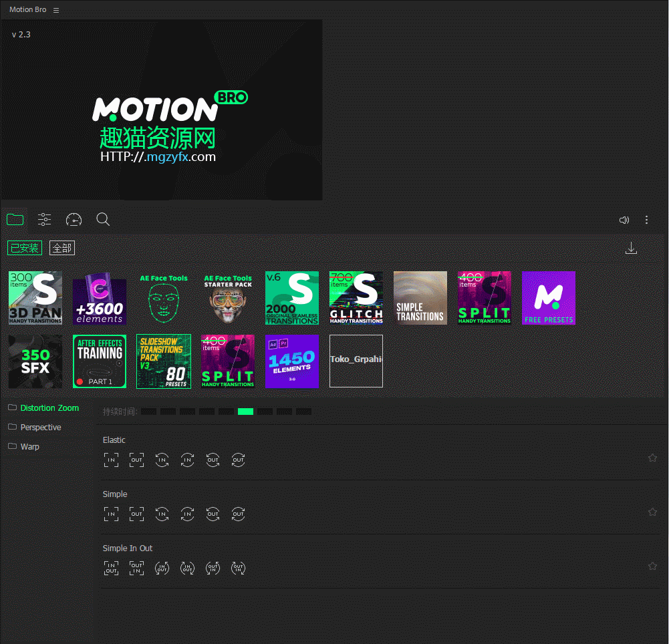Set duration to the last segment
The image size is (669, 644).
tap(303, 412)
